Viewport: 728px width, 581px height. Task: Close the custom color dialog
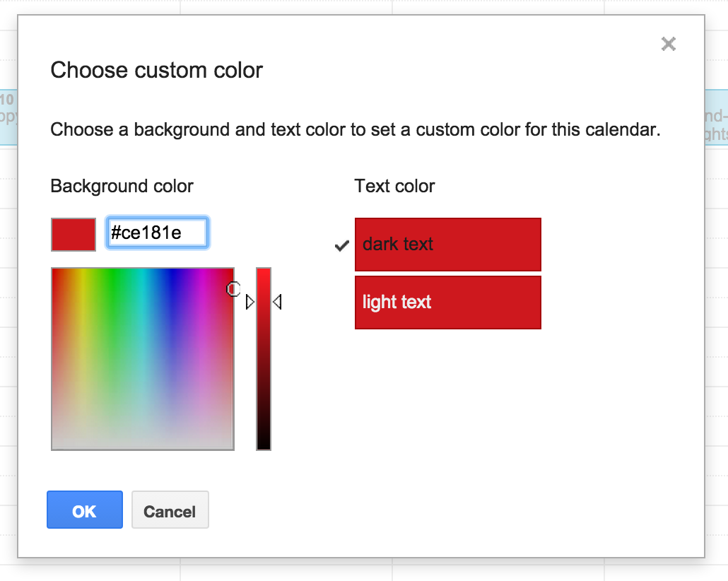click(x=668, y=45)
